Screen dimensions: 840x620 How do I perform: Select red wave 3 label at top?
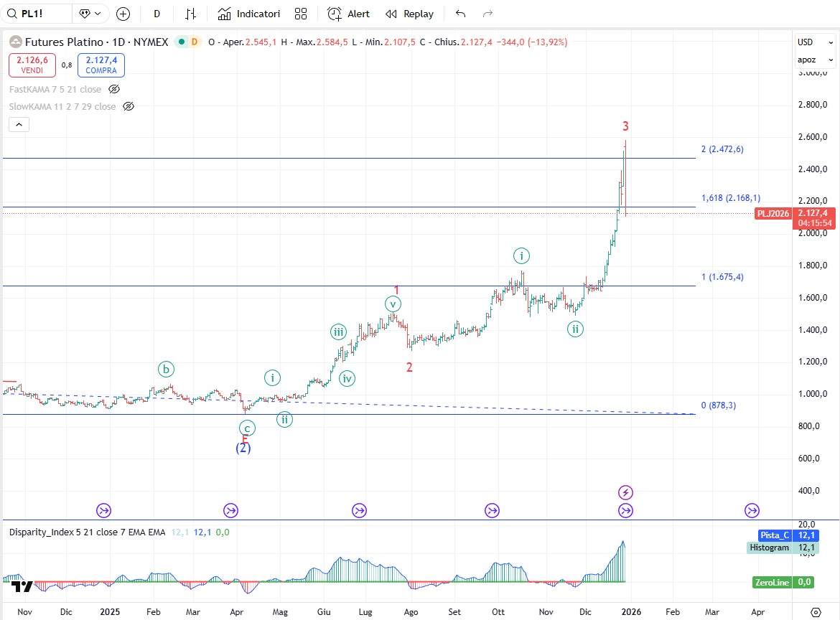pos(625,126)
